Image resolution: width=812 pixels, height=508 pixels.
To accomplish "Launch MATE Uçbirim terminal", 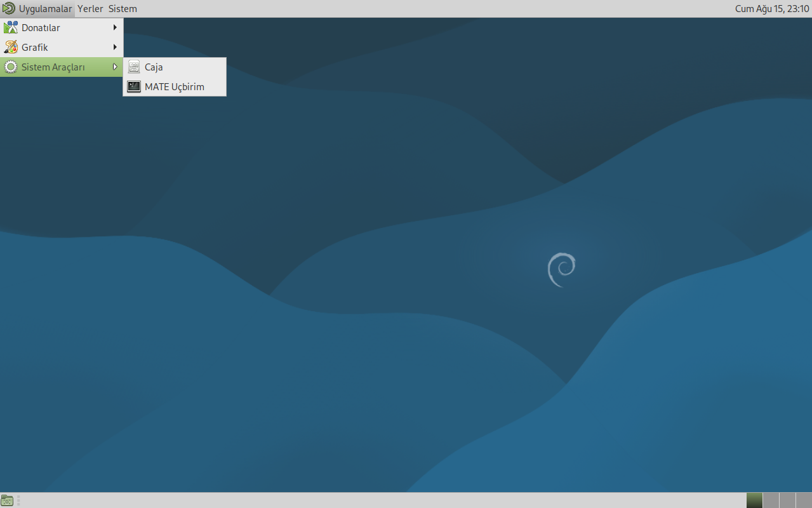I will point(175,87).
